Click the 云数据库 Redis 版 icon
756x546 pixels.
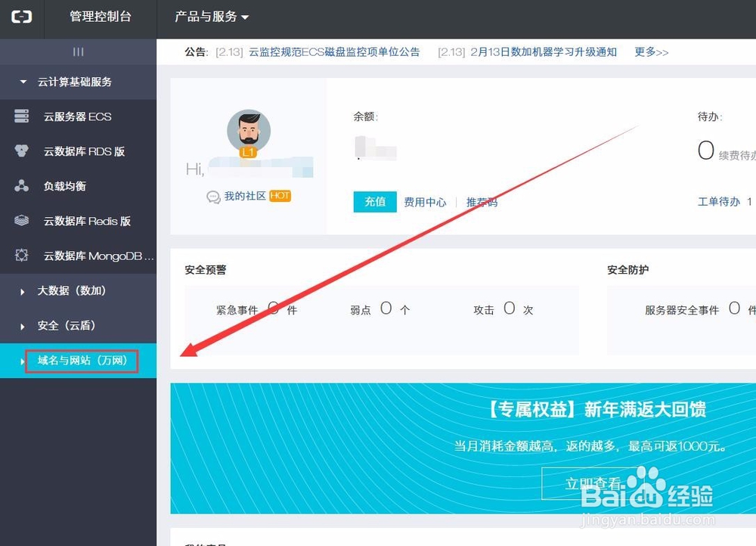[22, 220]
